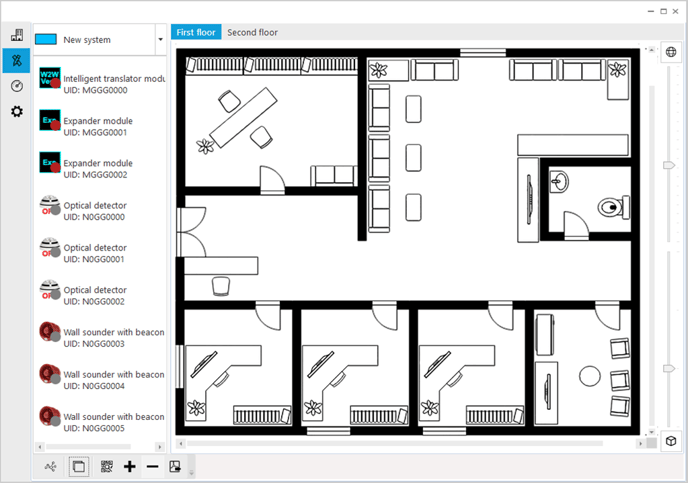
Task: Click the floor plan image import icon
Action: pos(175,466)
